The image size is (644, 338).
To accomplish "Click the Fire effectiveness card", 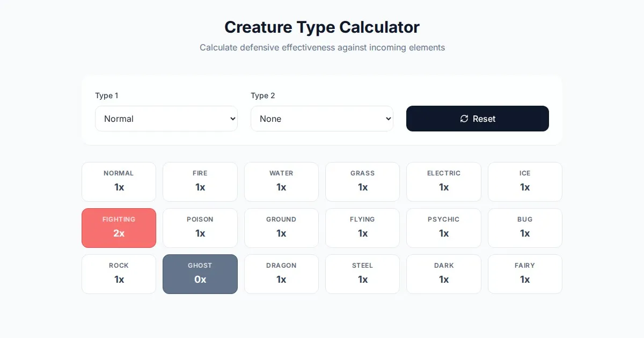I will tap(200, 182).
